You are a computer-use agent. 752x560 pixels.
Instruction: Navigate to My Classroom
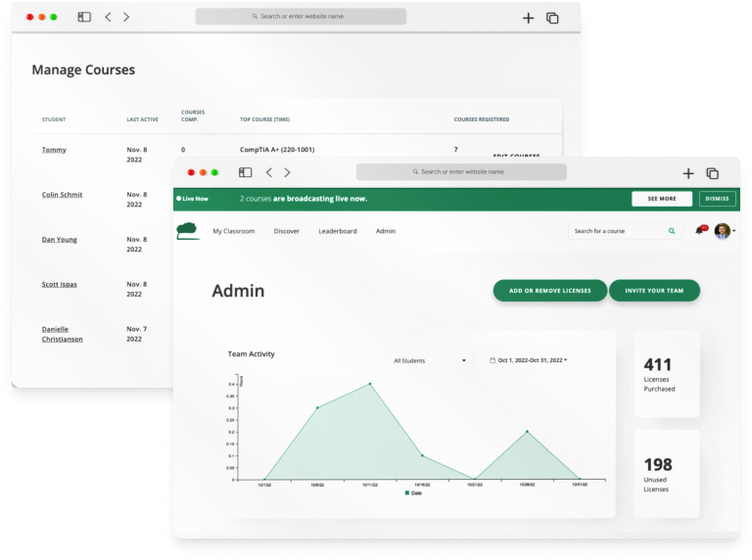[x=233, y=231]
